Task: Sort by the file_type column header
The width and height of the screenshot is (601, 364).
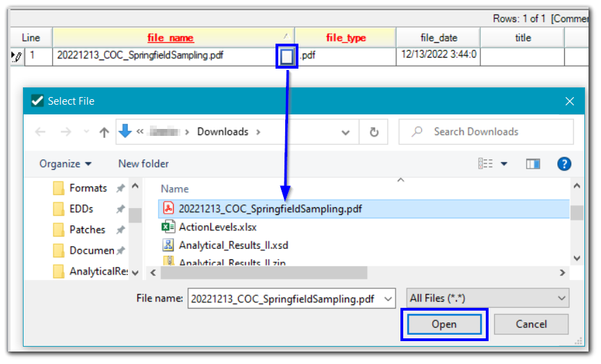Action: pos(346,37)
